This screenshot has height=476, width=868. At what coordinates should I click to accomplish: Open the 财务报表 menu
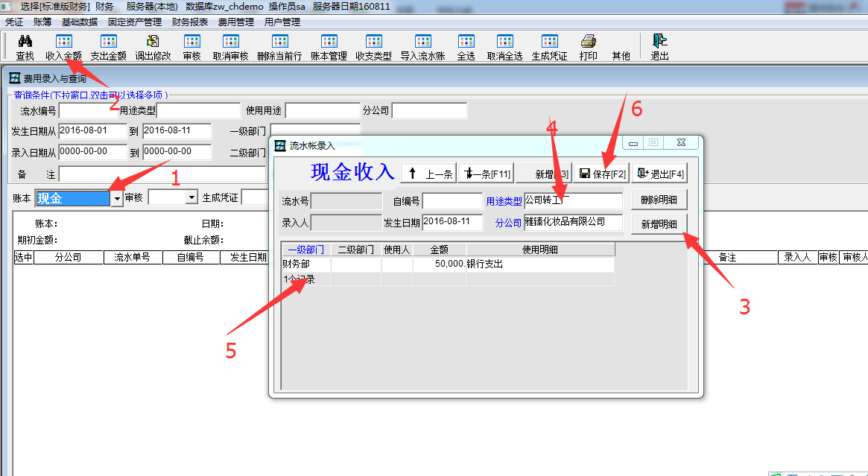[x=189, y=22]
